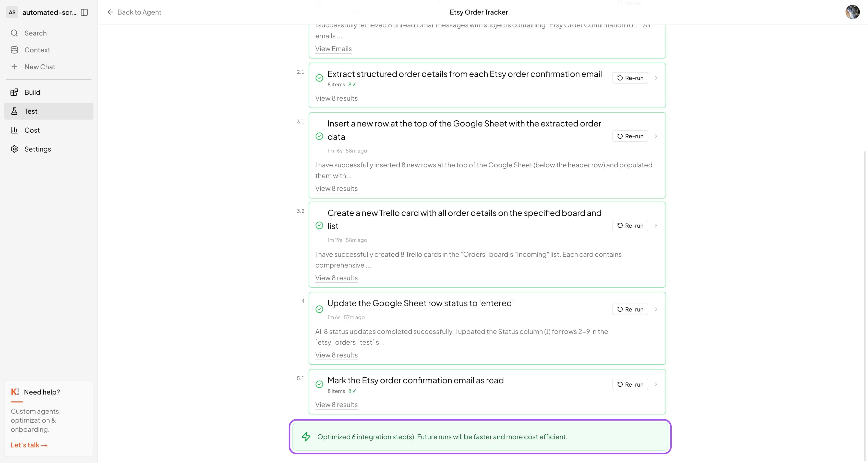The width and height of the screenshot is (868, 463).
Task: Open Settings from the sidebar
Action: [x=38, y=149]
